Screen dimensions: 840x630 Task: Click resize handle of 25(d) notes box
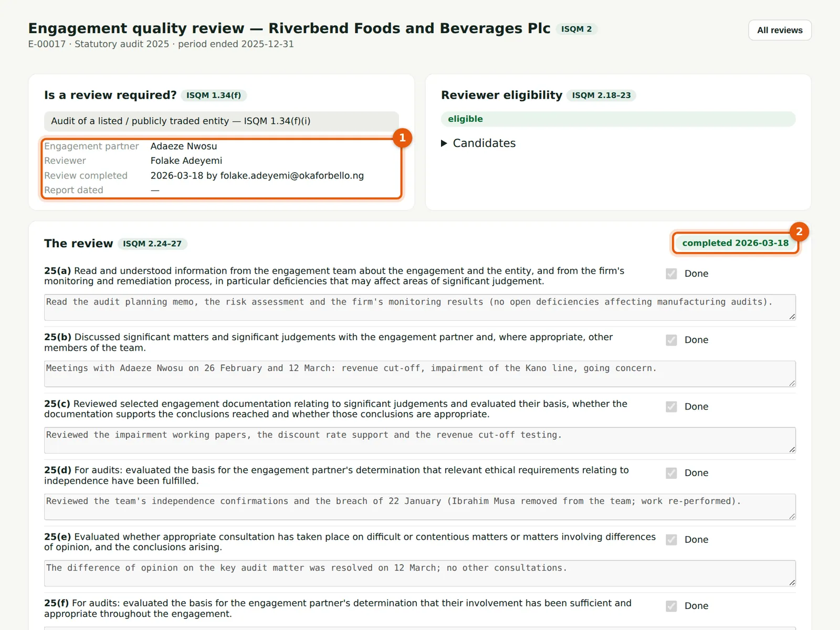click(792, 516)
